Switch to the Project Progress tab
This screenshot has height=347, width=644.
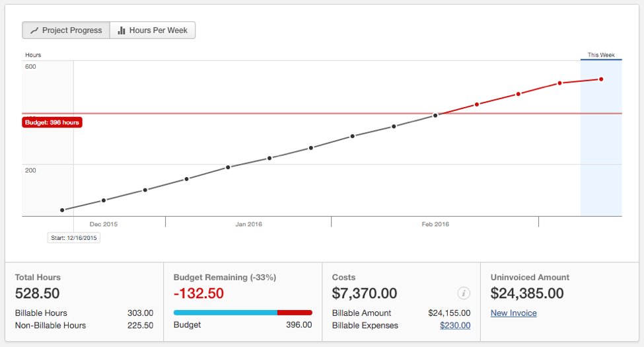66,30
